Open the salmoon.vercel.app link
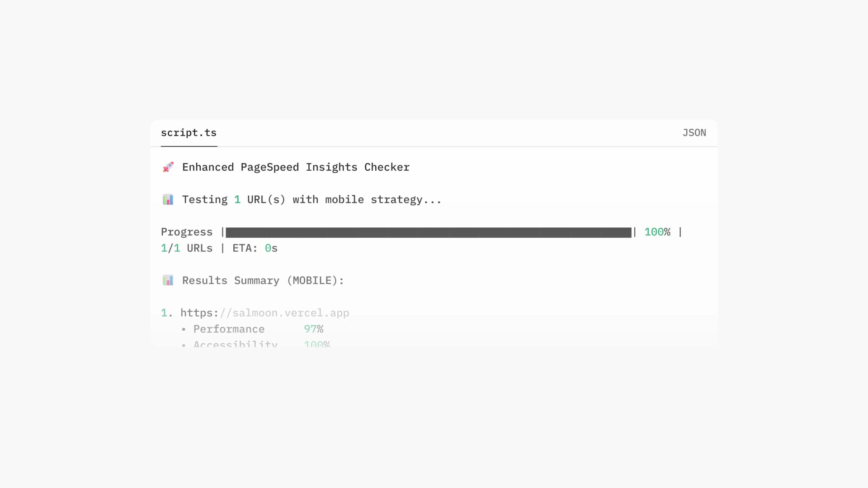The height and width of the screenshot is (488, 868). 265,313
